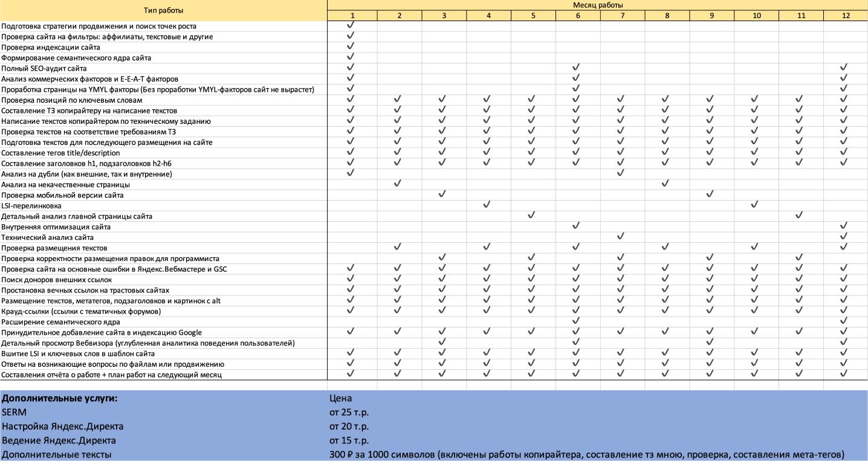This screenshot has height=461, width=868.
Task: Click month 8 checkmark for 'Составления отчёта о работе'
Action: point(665,373)
